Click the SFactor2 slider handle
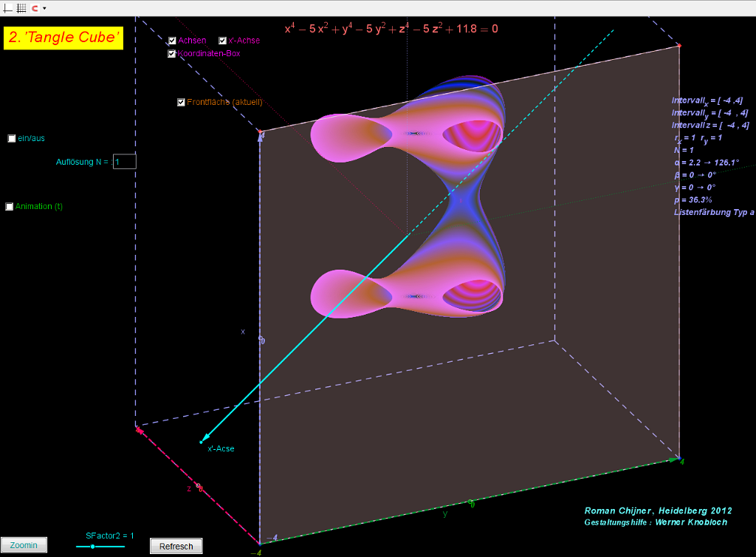 92,546
